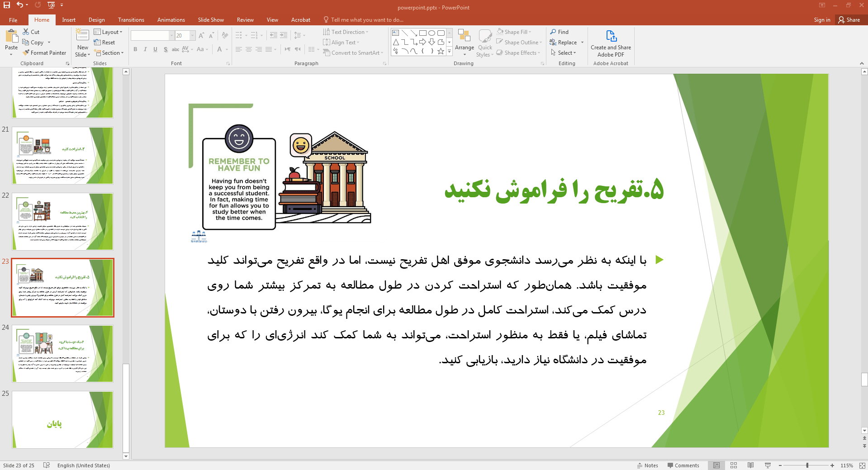Toggle underline formatting
Screen dimensions: 868x470
155,50
